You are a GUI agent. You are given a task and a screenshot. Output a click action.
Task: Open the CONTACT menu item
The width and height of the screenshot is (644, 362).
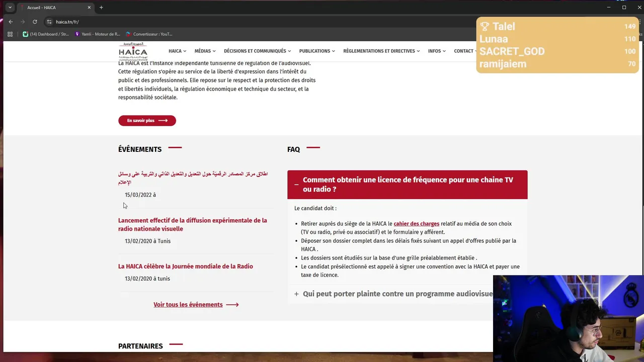coord(465,51)
